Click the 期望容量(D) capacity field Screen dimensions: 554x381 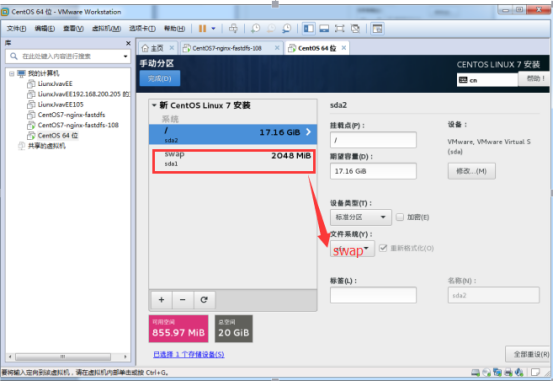tap(373, 171)
